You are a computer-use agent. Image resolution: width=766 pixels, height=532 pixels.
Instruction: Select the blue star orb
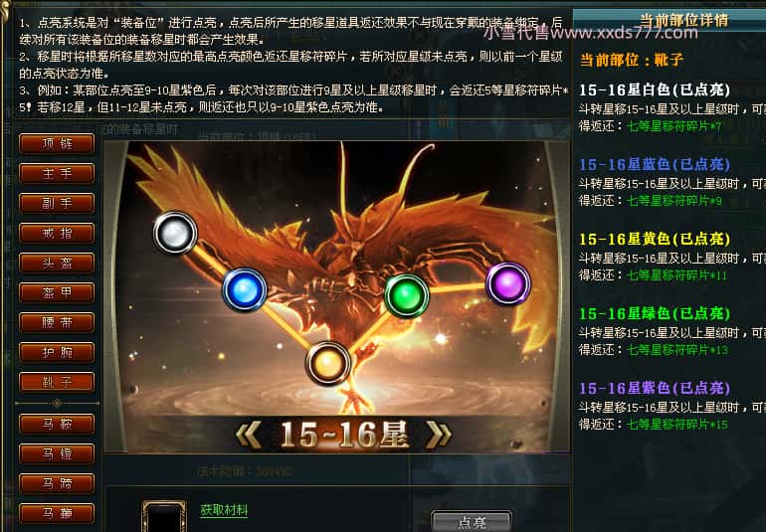245,289
